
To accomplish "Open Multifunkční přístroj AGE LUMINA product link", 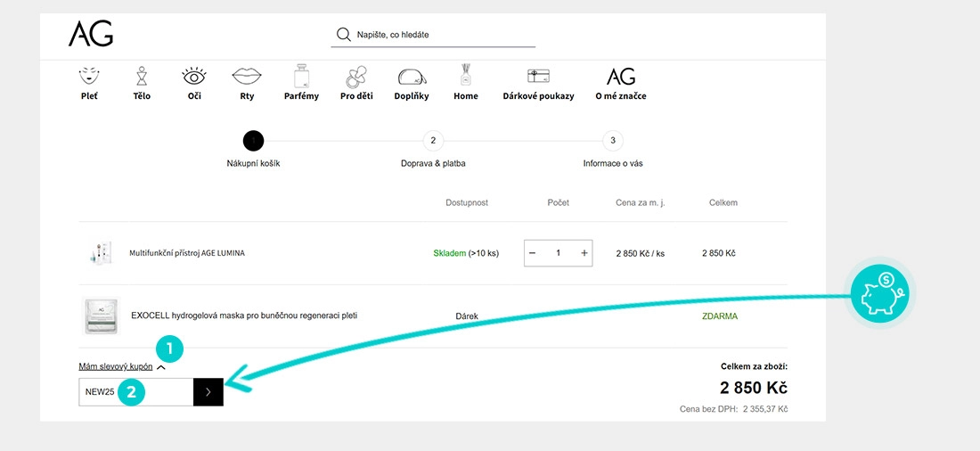I will pyautogui.click(x=187, y=253).
